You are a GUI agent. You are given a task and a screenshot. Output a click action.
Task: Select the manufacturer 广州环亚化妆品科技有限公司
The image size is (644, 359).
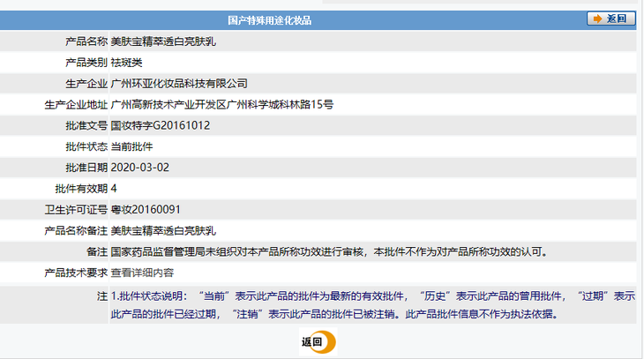point(179,84)
